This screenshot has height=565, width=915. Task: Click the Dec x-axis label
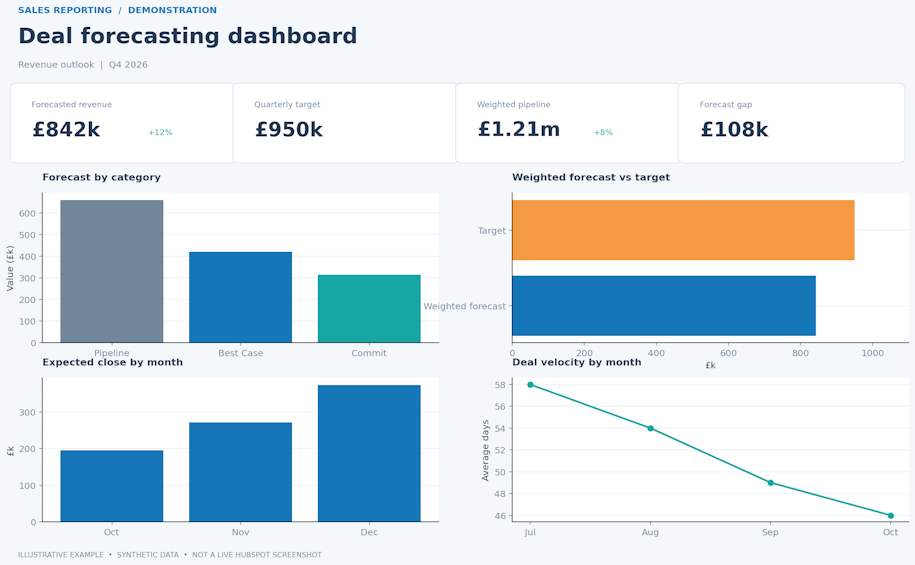369,532
